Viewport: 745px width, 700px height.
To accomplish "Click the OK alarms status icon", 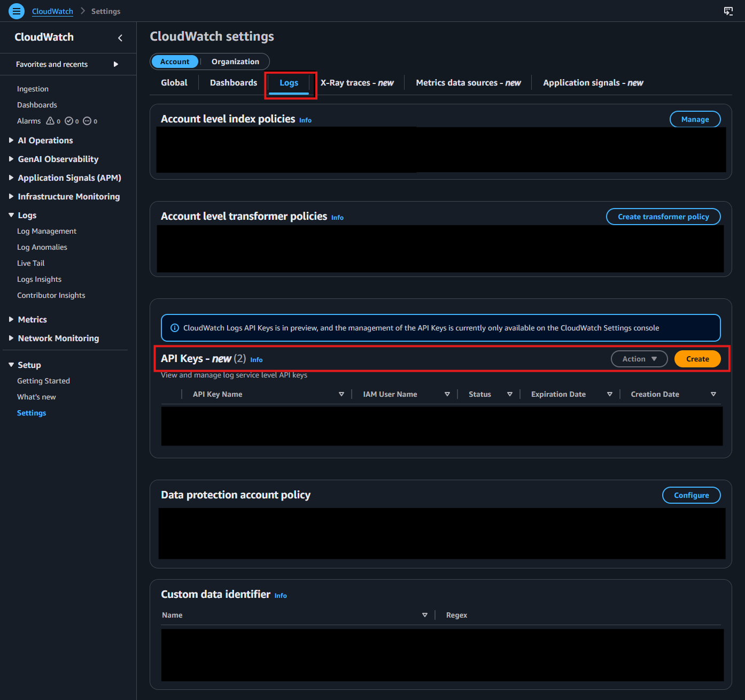I will pos(69,121).
